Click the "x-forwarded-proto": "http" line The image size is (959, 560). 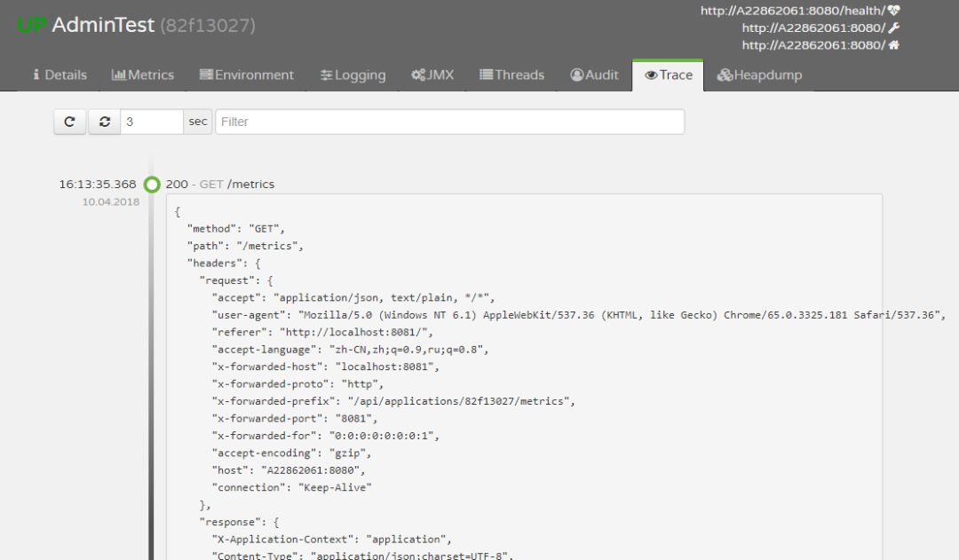click(297, 384)
